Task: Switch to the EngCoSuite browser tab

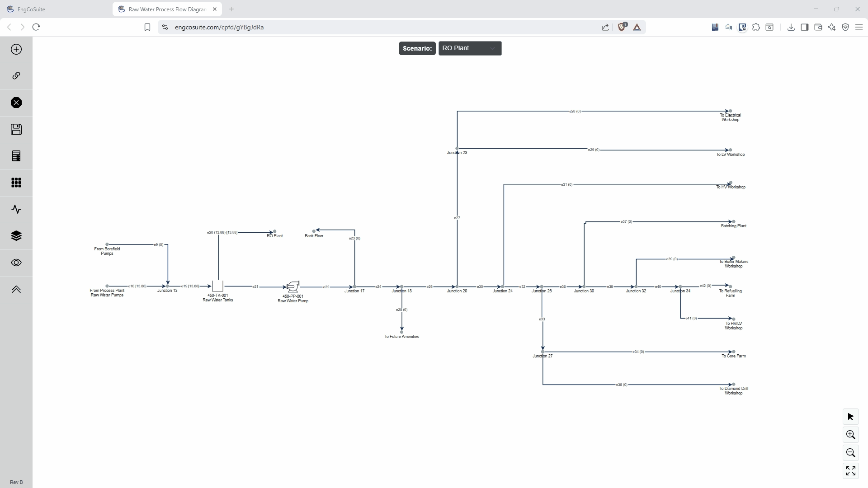Action: (56, 9)
